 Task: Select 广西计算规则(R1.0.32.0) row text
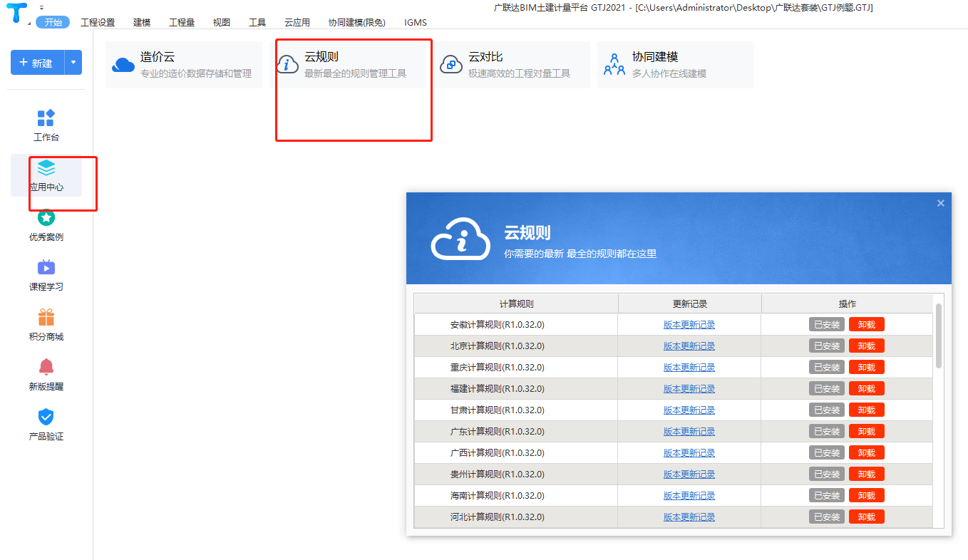pyautogui.click(x=498, y=453)
